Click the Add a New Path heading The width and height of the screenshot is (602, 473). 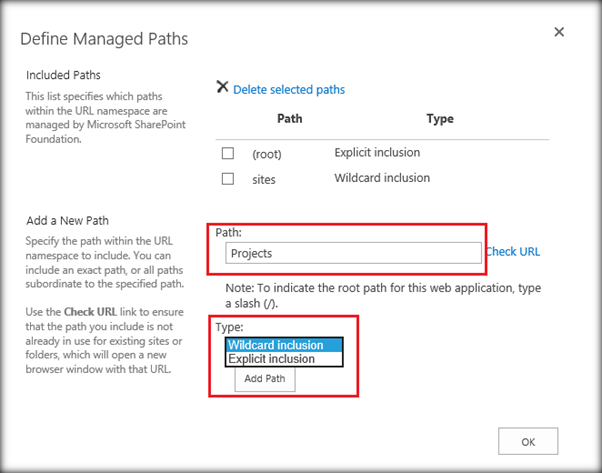pos(68,221)
